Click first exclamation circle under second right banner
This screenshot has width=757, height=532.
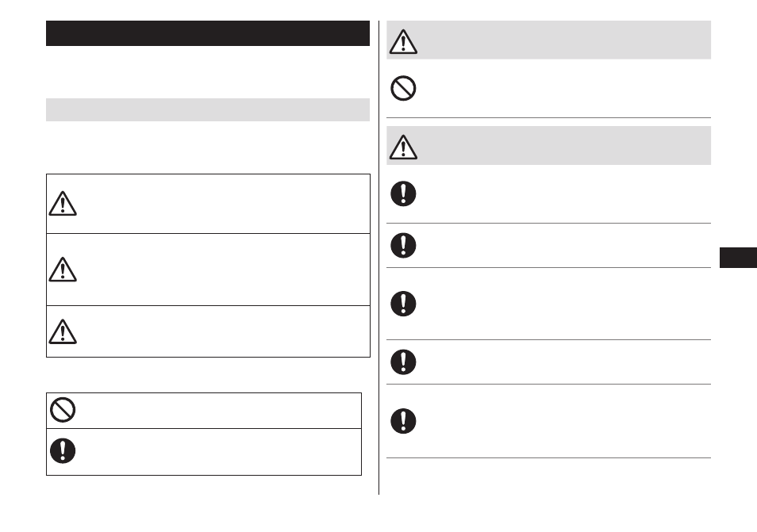coord(403,194)
